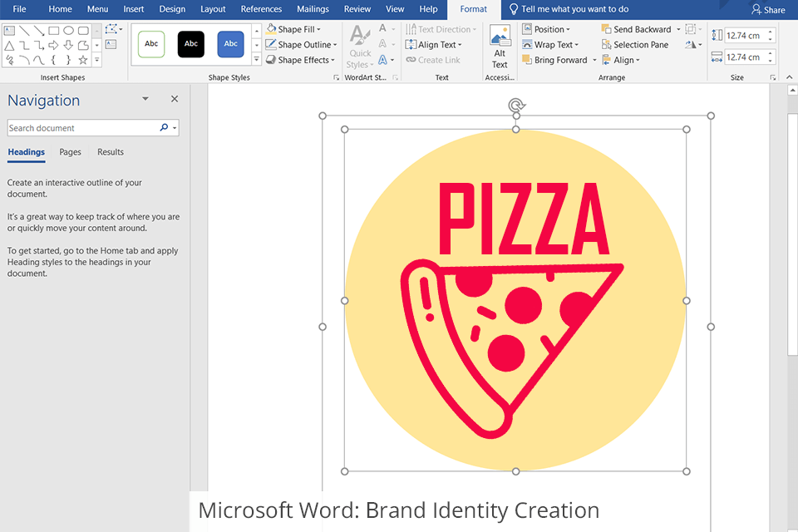Expand the Shape Fill dropdown
Screen dimensions: 798x532
click(x=318, y=29)
